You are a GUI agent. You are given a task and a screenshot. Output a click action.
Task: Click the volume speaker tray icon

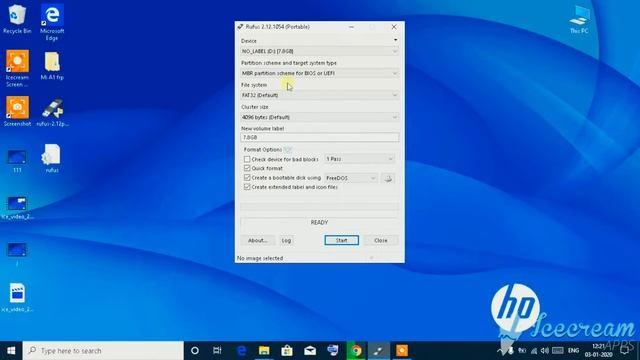point(544,351)
